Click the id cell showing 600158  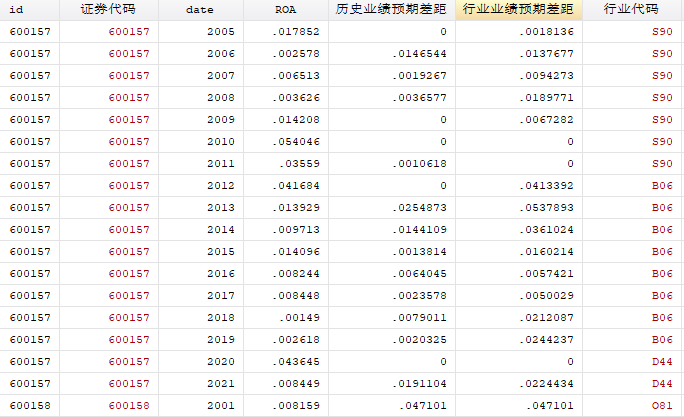[x=30, y=406]
